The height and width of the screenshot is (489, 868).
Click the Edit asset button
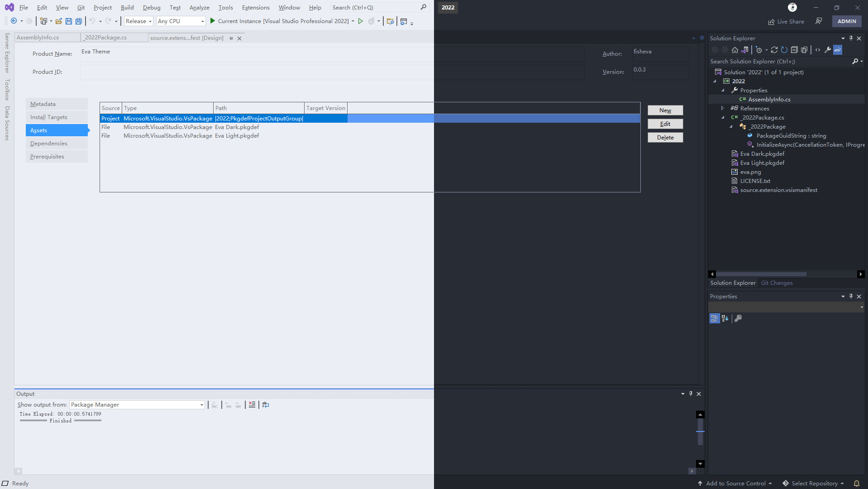pyautogui.click(x=665, y=124)
